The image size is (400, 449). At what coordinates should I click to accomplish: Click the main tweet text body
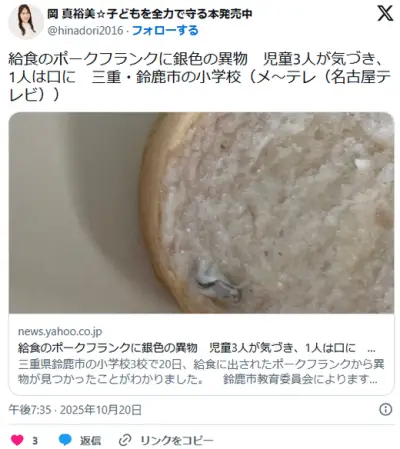coord(199,77)
